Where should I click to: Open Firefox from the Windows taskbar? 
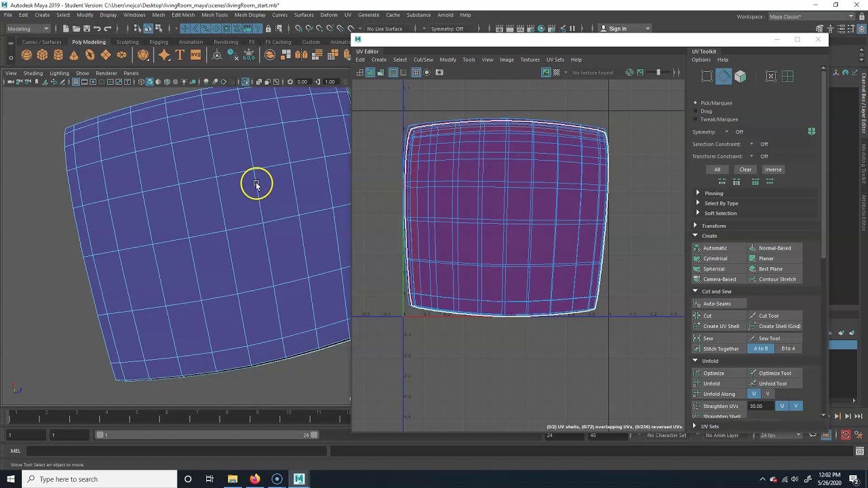tap(254, 479)
